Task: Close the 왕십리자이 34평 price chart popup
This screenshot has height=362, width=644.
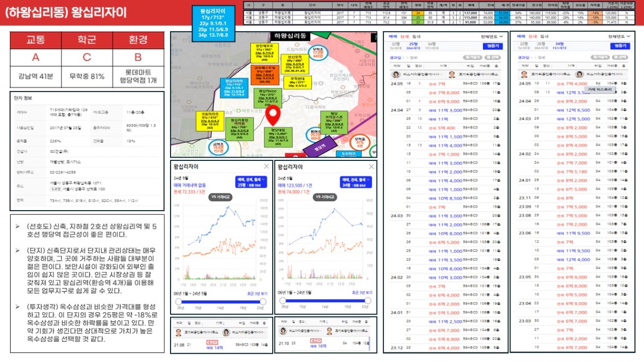Action: 371,166
